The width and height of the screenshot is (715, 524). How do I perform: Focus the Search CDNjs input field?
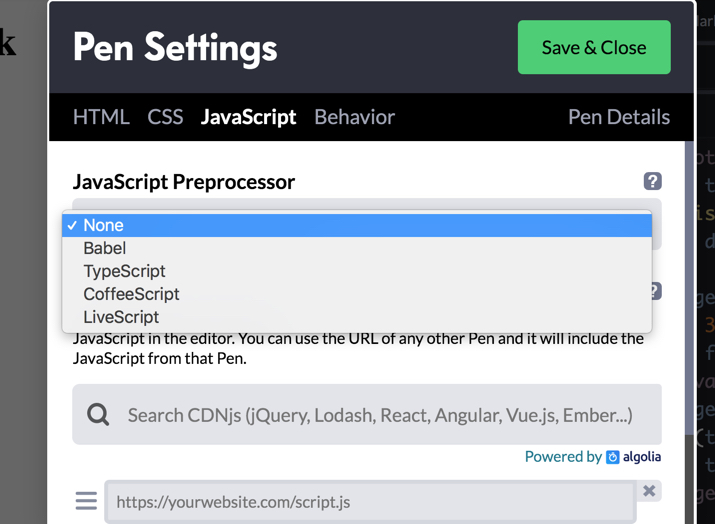(x=367, y=414)
